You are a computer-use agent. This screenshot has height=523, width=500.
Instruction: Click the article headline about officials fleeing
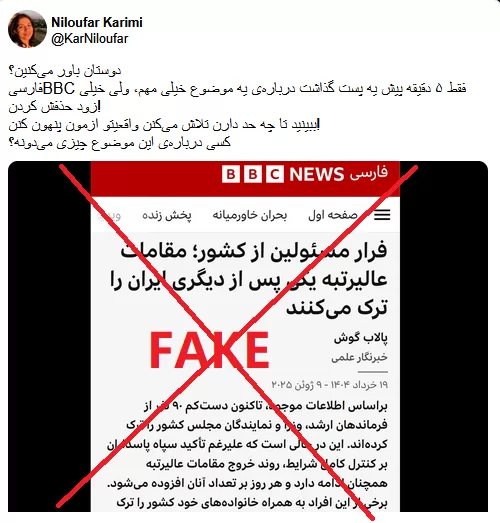point(249,279)
